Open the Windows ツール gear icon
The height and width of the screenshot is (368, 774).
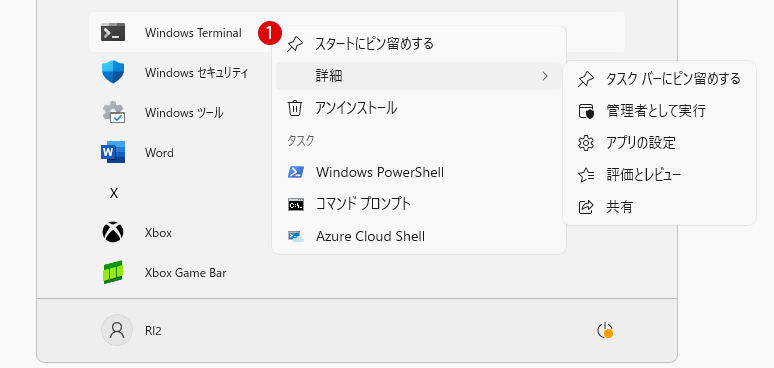pyautogui.click(x=114, y=112)
